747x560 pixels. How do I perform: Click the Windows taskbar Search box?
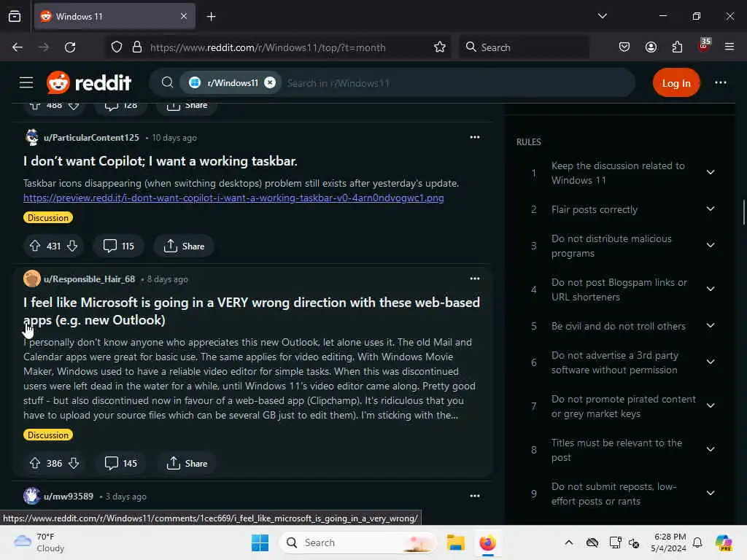coord(358,542)
